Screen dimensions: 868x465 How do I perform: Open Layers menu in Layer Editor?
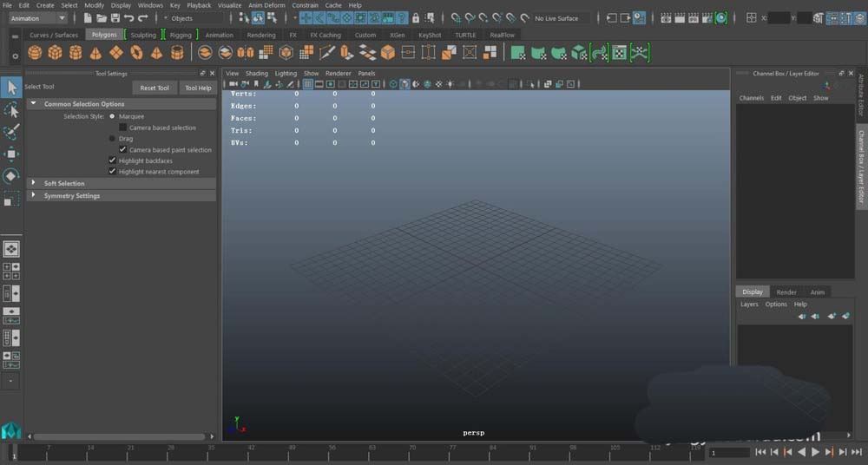tap(749, 305)
